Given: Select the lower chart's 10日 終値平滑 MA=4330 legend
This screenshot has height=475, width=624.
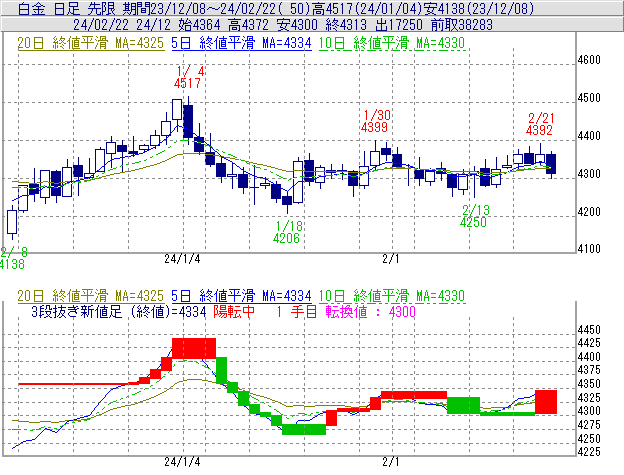Looking at the screenshot, I should [x=392, y=296].
